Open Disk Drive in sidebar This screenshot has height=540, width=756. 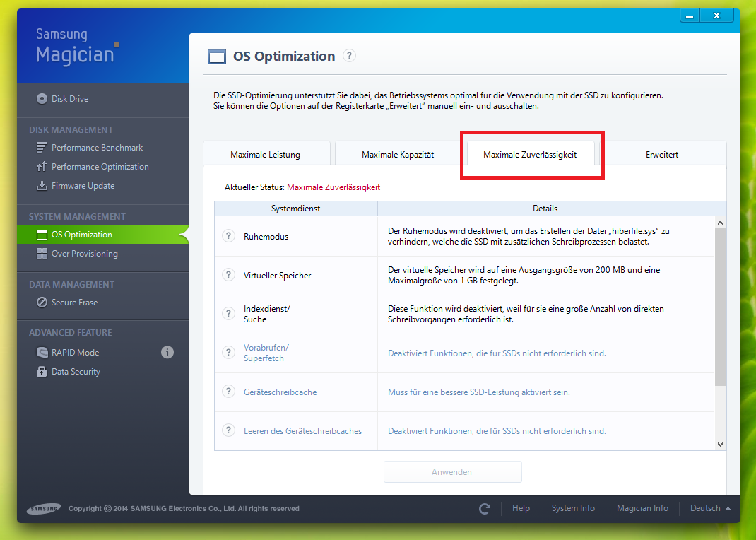point(63,99)
